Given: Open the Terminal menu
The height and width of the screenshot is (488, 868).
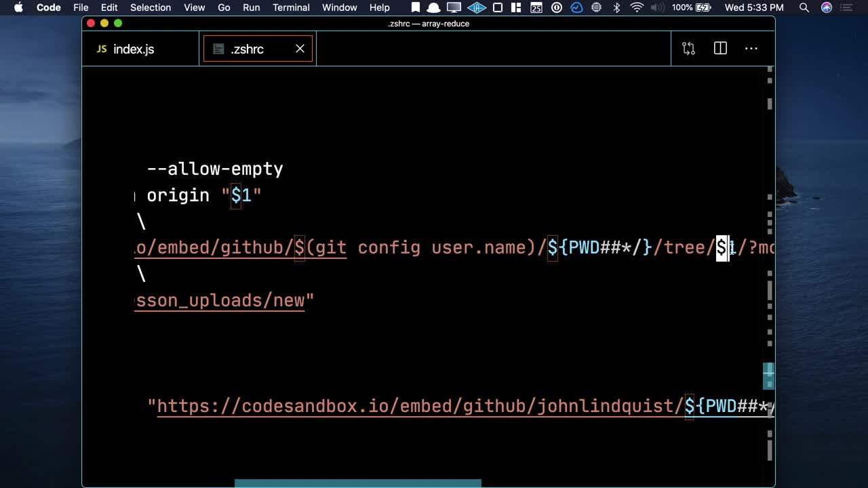Looking at the screenshot, I should click(291, 7).
